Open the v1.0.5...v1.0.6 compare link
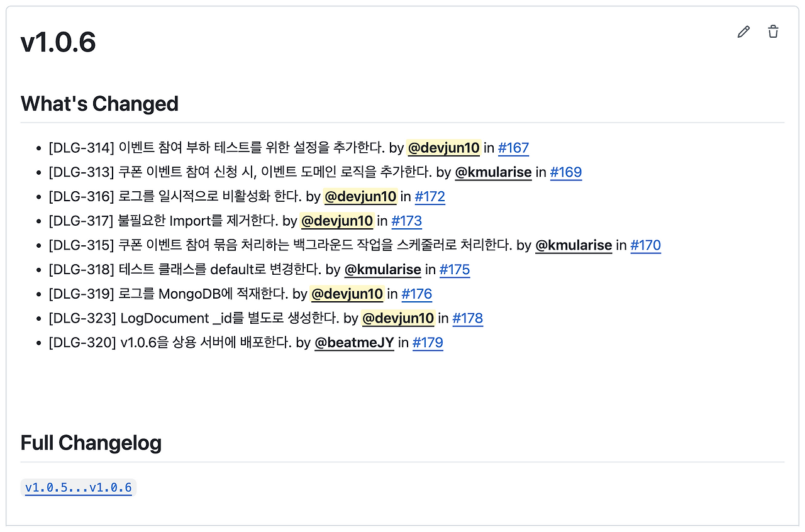Viewport: 805px width, 532px height. tap(79, 487)
